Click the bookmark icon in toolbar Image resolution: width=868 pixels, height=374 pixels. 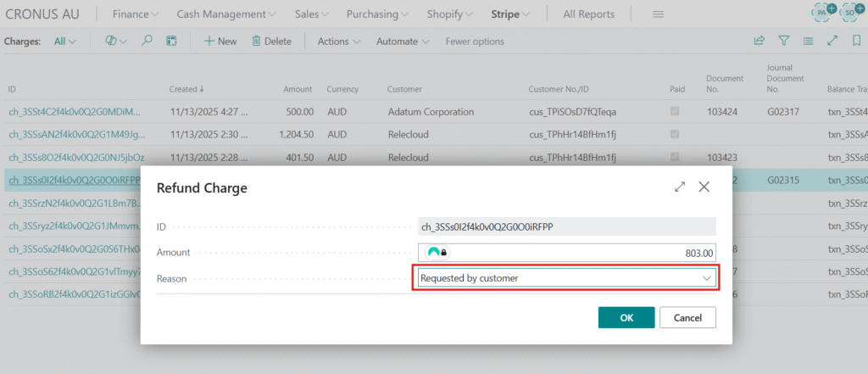[856, 41]
